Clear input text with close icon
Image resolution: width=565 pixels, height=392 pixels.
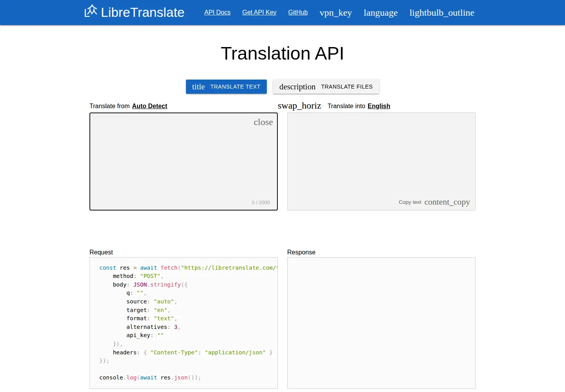tap(263, 122)
